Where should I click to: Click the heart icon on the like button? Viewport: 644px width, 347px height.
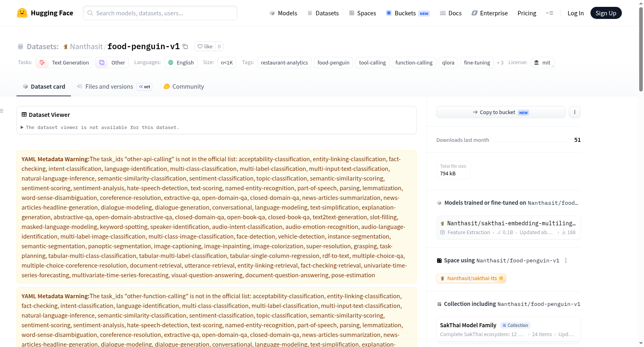click(200, 46)
